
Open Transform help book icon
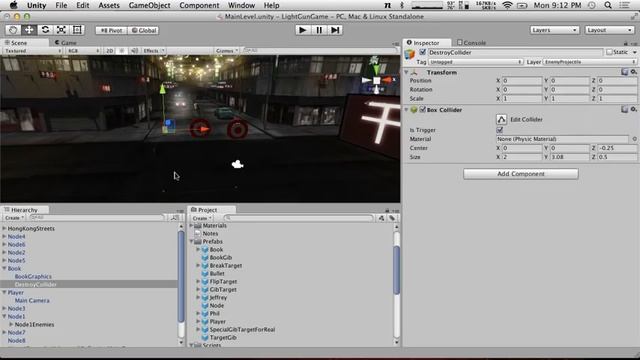click(624, 72)
